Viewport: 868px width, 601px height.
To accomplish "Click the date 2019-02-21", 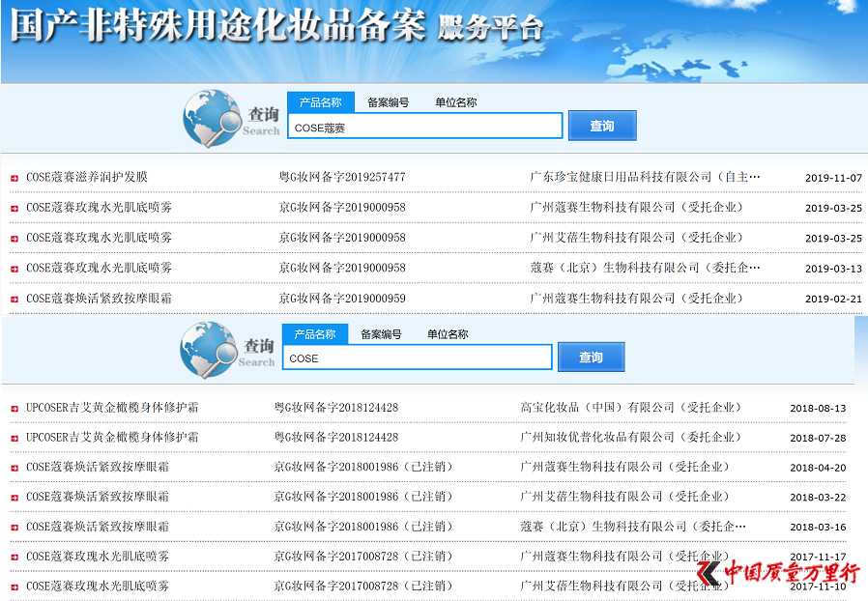I will click(x=833, y=300).
